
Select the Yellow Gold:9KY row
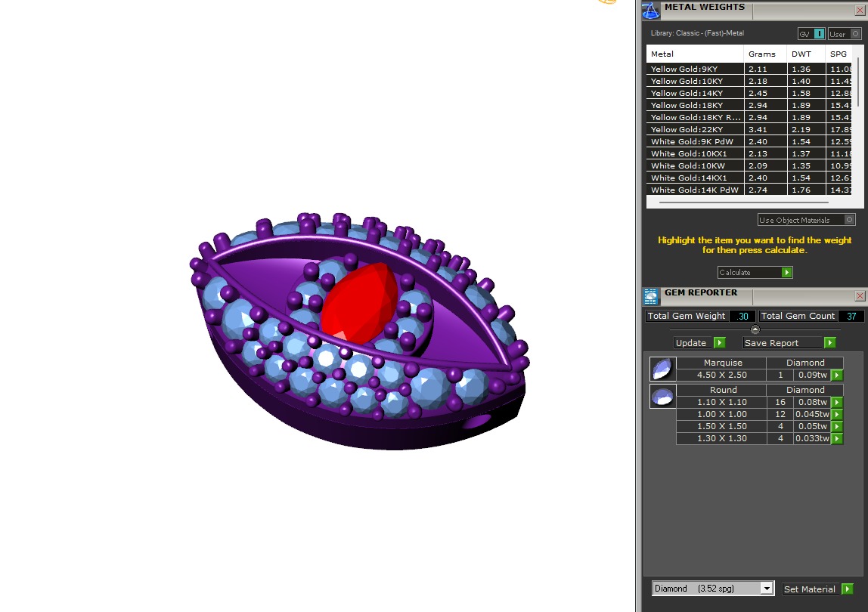749,69
